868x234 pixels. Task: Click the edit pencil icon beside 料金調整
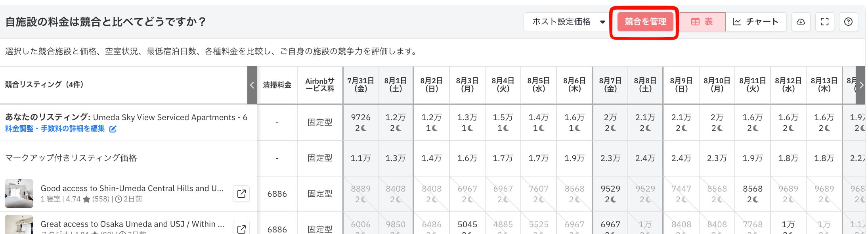coord(113,129)
